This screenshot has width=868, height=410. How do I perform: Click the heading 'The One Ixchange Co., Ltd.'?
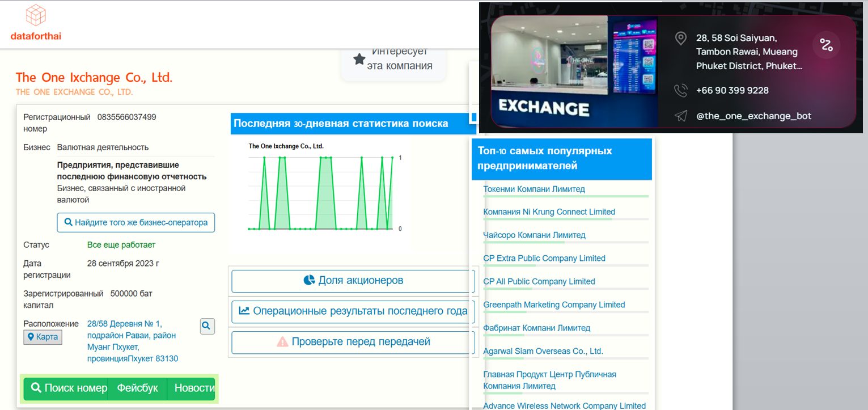pyautogui.click(x=94, y=78)
